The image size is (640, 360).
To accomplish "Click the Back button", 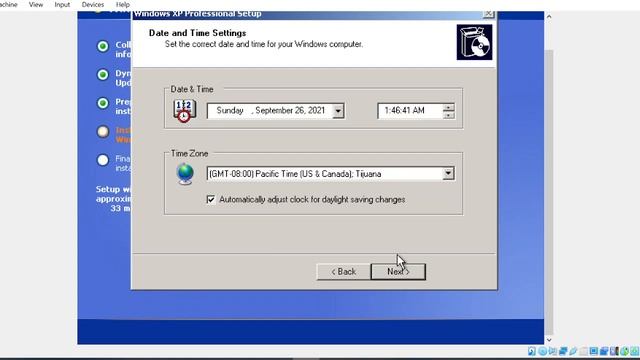I will [343, 271].
